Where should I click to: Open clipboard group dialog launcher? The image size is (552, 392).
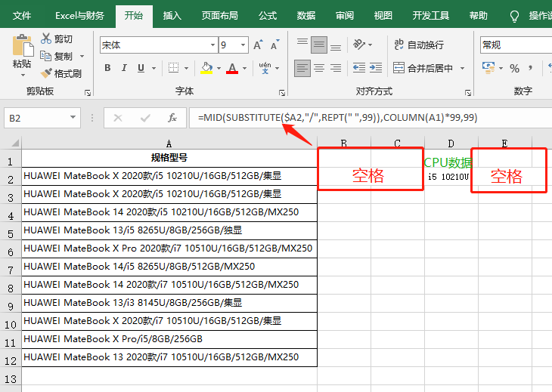88,93
